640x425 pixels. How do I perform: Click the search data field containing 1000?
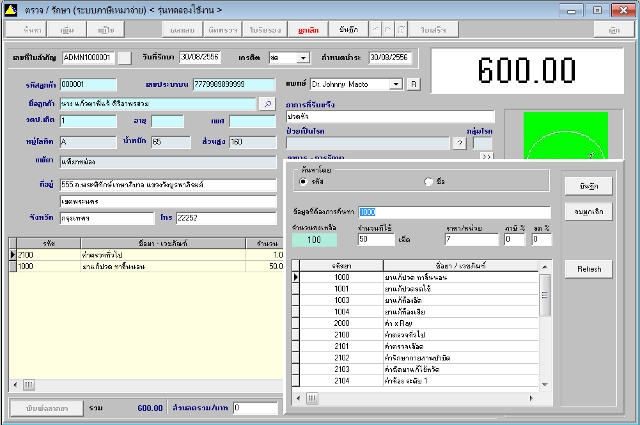point(453,212)
